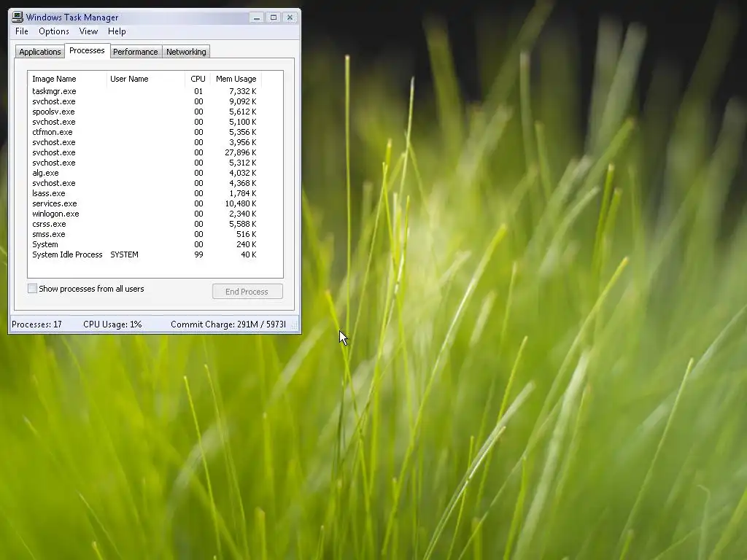Open the Help menu
The width and height of the screenshot is (747, 560).
pos(117,31)
